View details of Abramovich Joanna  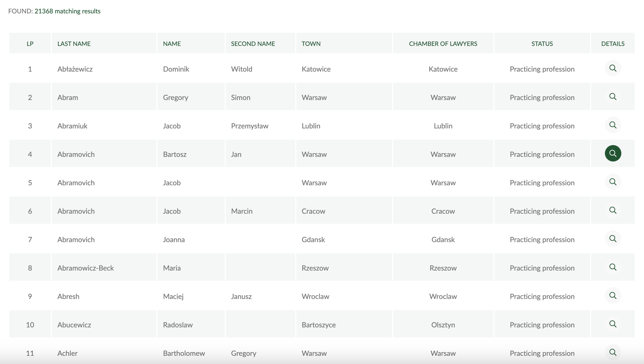(x=613, y=239)
